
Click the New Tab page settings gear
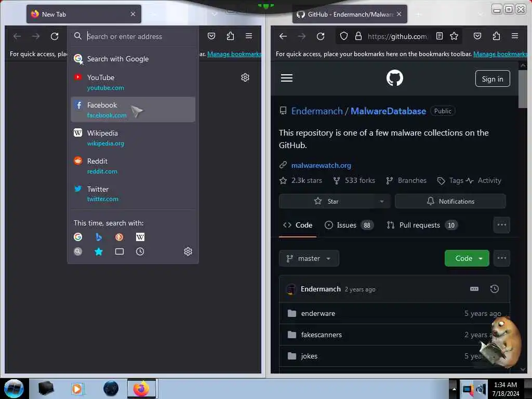pos(245,77)
